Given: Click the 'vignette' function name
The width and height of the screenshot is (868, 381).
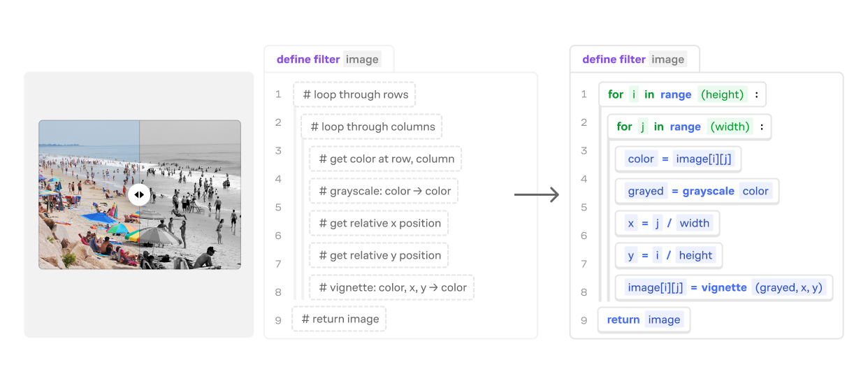Looking at the screenshot, I should click(724, 288).
